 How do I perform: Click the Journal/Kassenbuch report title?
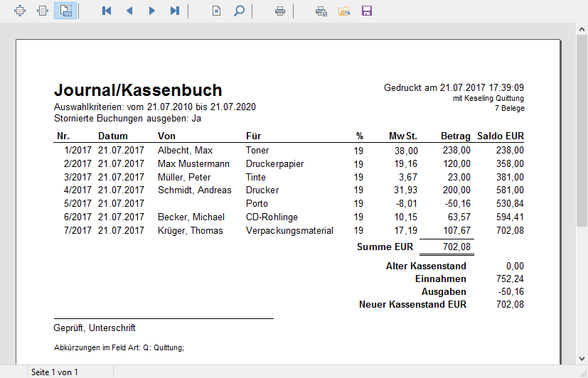[x=138, y=90]
